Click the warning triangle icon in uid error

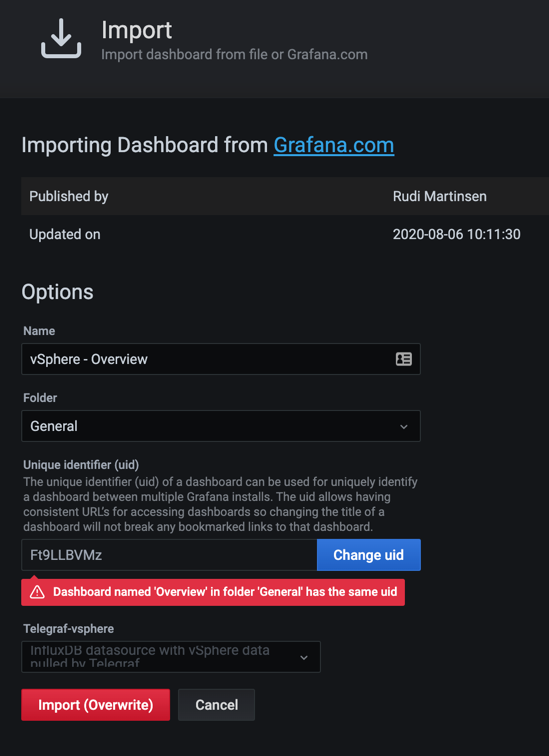click(x=37, y=592)
